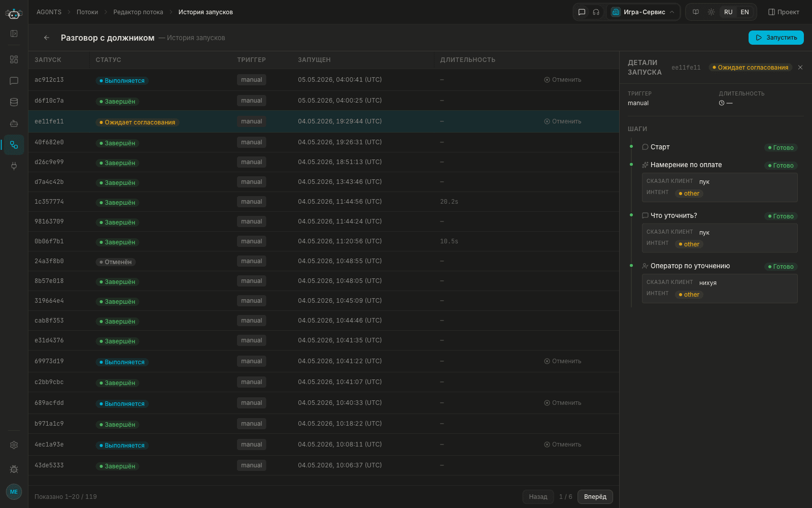The height and width of the screenshot is (508, 812).
Task: Click the Запустить run button
Action: [x=776, y=38]
